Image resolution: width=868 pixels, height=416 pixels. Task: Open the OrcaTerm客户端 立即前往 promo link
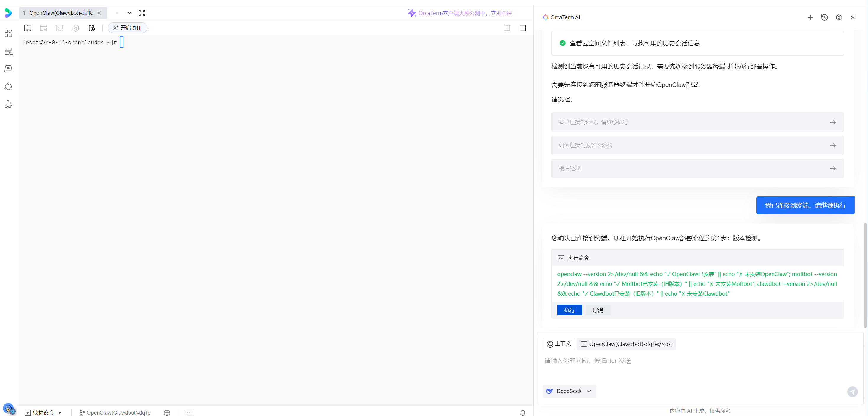(x=460, y=13)
